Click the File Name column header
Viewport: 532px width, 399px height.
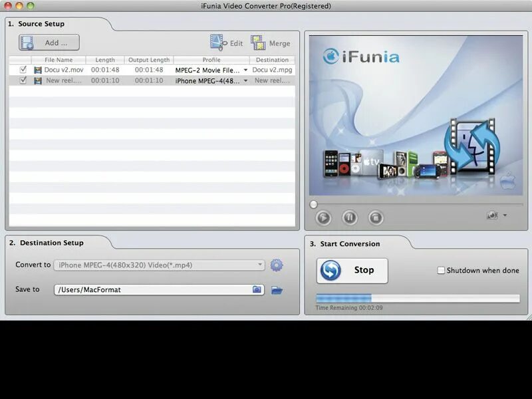[59, 60]
